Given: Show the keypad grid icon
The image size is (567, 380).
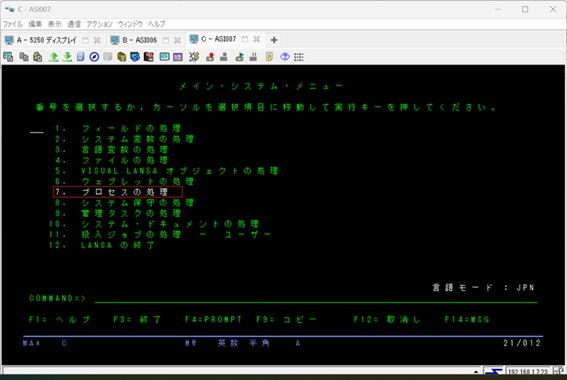Looking at the screenshot, I should point(299,57).
